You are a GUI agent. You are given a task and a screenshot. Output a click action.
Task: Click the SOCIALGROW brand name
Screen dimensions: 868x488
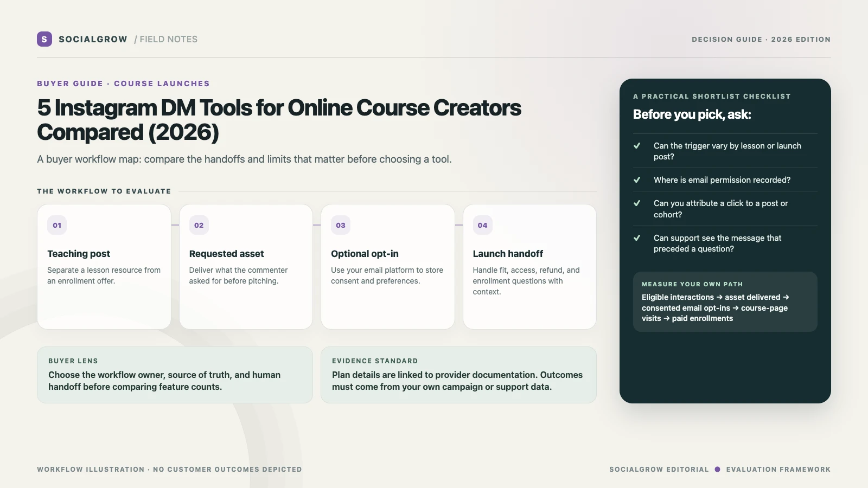tap(93, 39)
